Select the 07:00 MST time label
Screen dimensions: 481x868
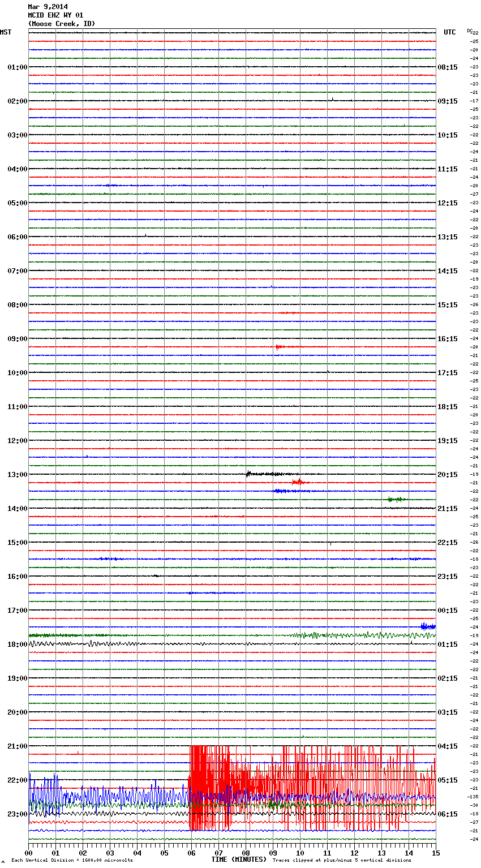coord(18,271)
